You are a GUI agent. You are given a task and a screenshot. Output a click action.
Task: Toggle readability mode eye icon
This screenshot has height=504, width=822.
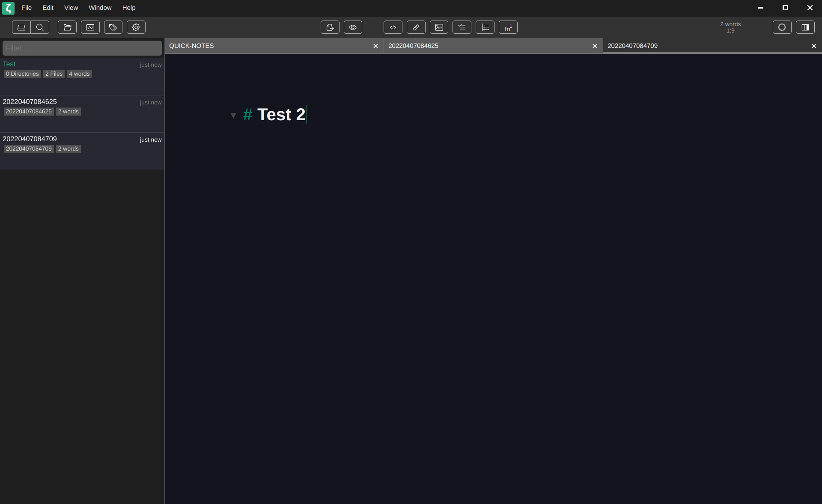tap(353, 27)
